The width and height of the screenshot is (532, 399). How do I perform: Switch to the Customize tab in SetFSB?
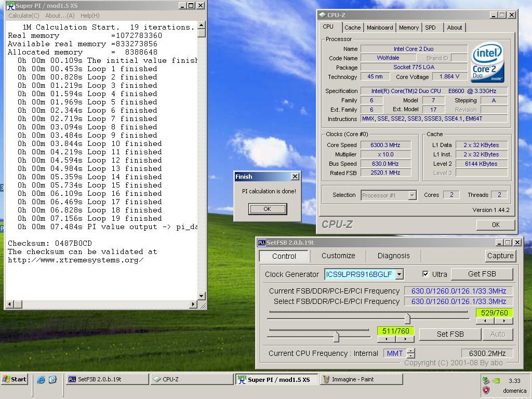pos(338,256)
